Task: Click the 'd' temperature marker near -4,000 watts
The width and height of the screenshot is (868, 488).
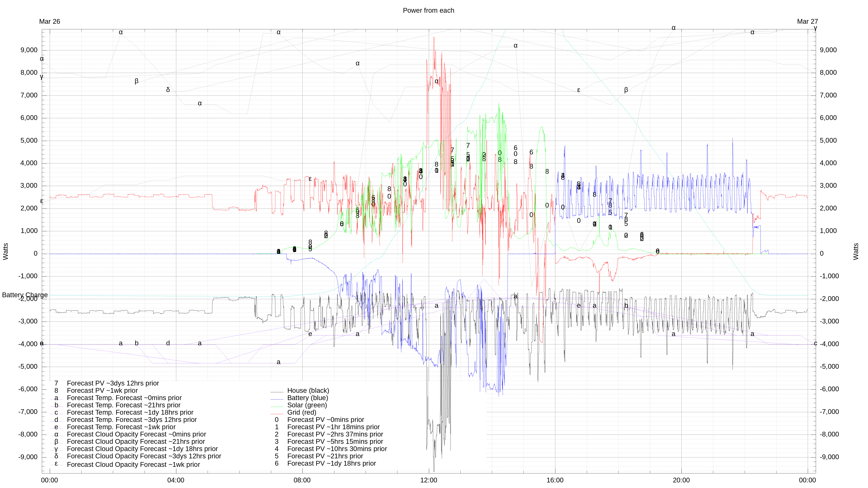Action: pyautogui.click(x=168, y=343)
